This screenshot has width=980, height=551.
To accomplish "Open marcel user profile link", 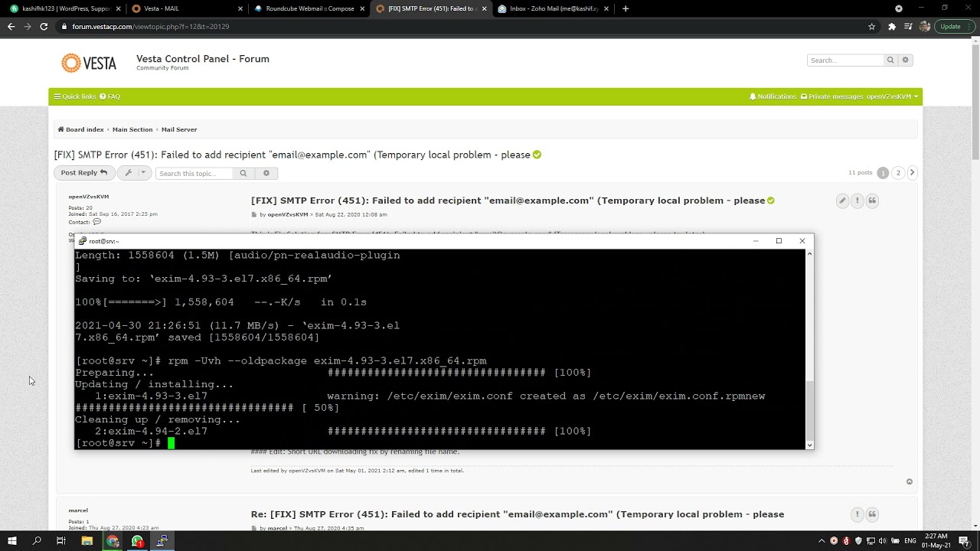I will [x=78, y=510].
